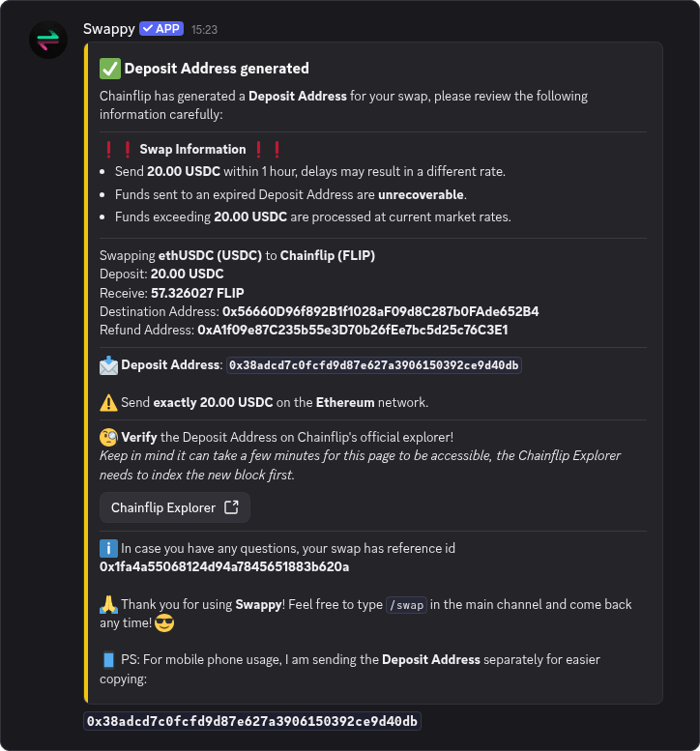Open the Swappy username profile

(108, 29)
